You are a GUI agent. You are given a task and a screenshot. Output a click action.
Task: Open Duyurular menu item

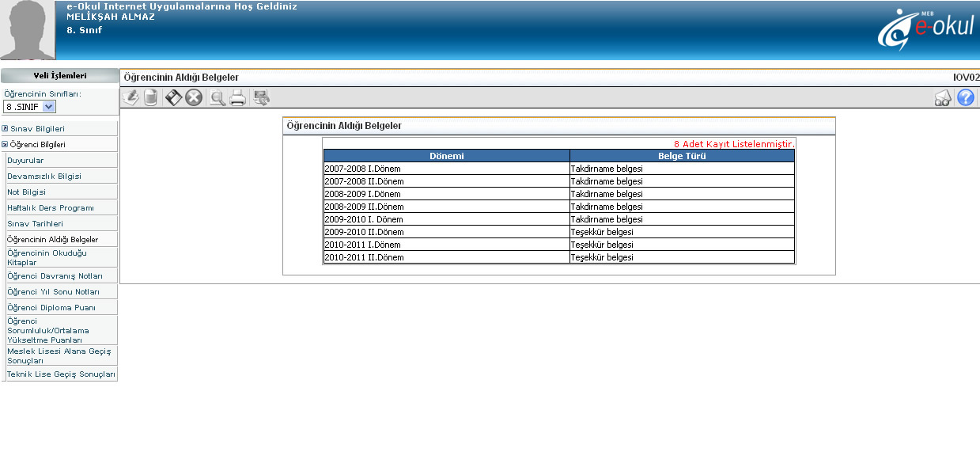[25, 160]
